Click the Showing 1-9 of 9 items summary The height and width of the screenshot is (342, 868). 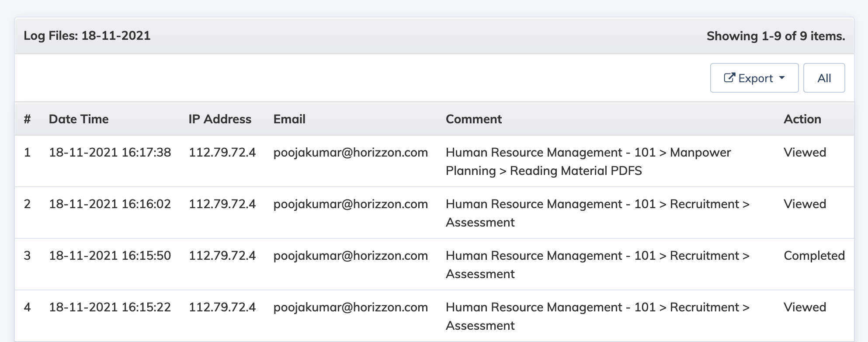[x=776, y=36]
